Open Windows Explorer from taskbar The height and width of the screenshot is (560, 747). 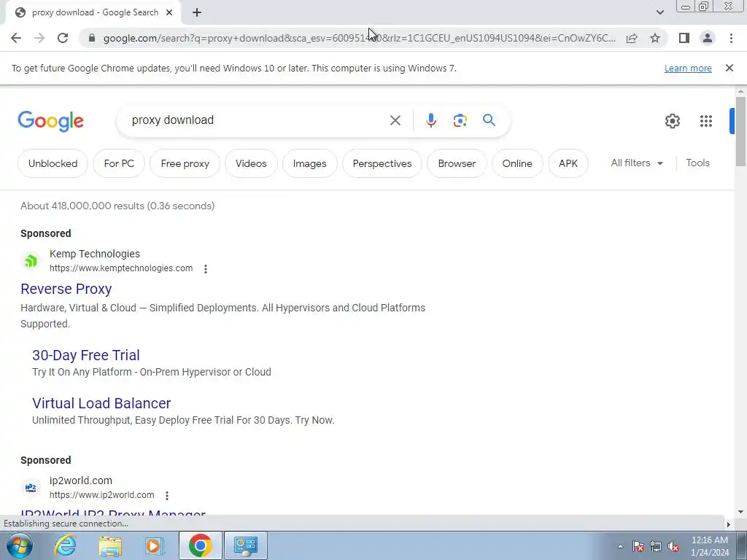pos(110,545)
